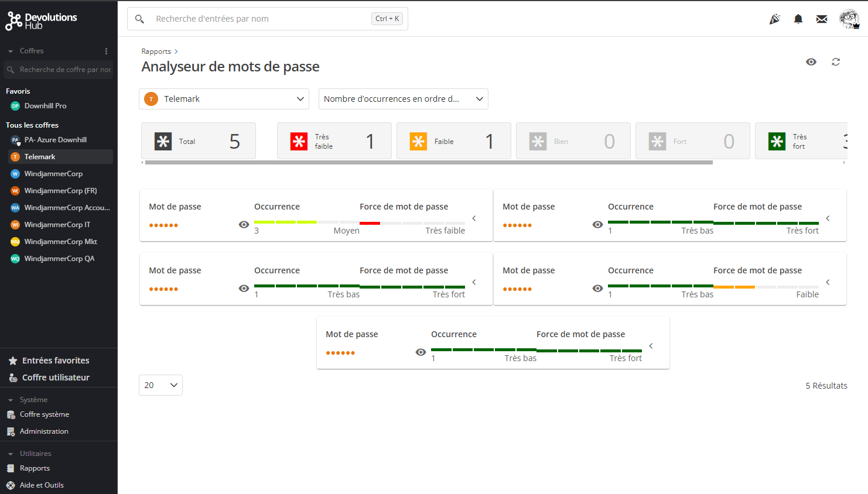
Task: Click the search magnifier icon in top bar
Action: [x=139, y=19]
